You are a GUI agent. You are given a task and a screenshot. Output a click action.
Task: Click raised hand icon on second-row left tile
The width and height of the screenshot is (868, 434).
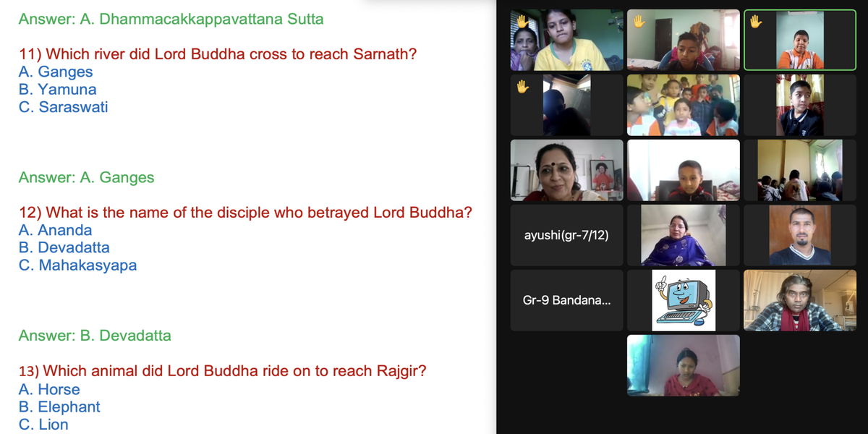522,87
